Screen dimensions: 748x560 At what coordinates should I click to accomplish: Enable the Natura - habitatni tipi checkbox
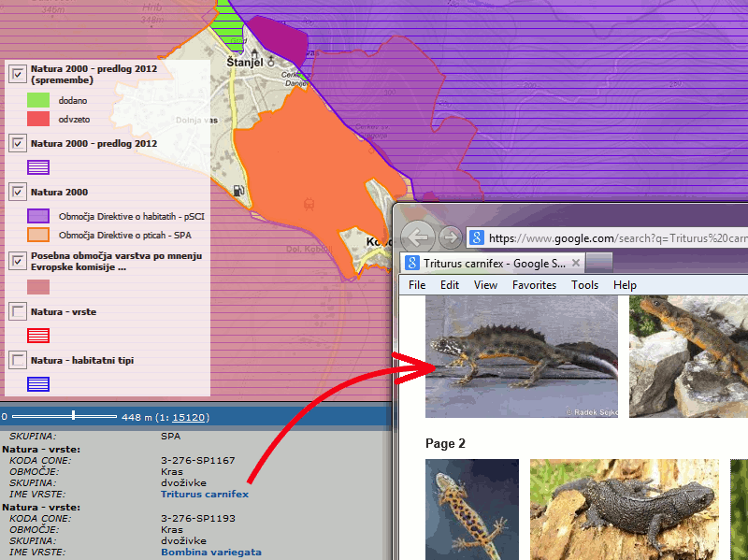[x=18, y=360]
